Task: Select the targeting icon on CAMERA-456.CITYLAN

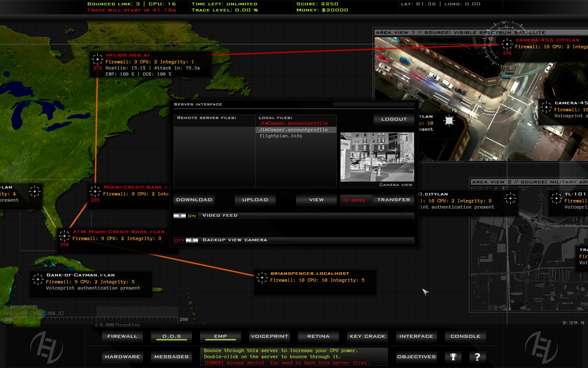Action: click(507, 43)
